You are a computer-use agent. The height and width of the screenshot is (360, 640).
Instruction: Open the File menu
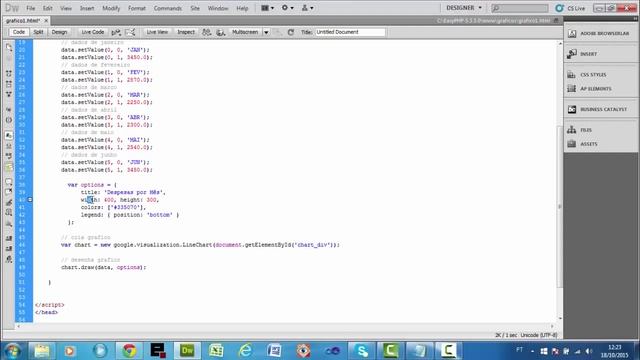(x=31, y=8)
